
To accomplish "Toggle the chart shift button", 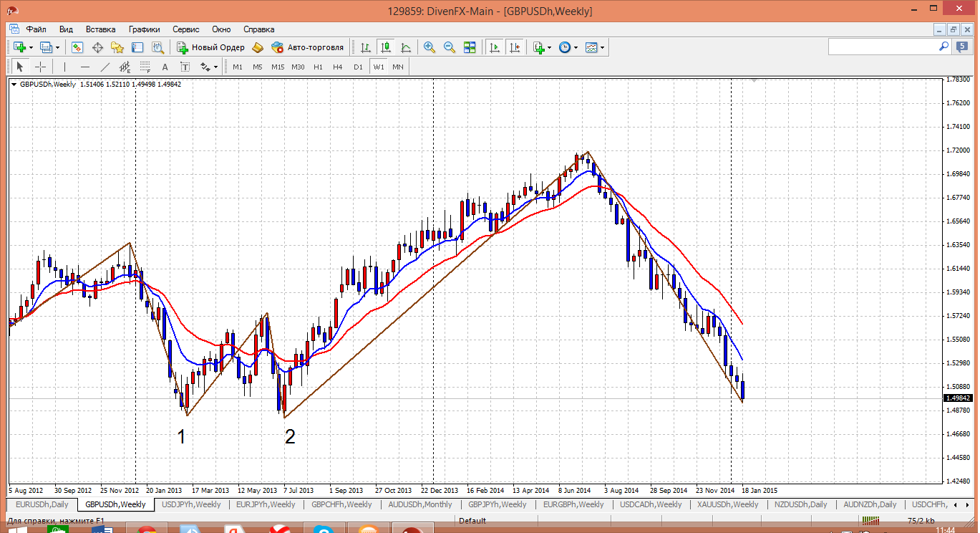I will [x=514, y=47].
